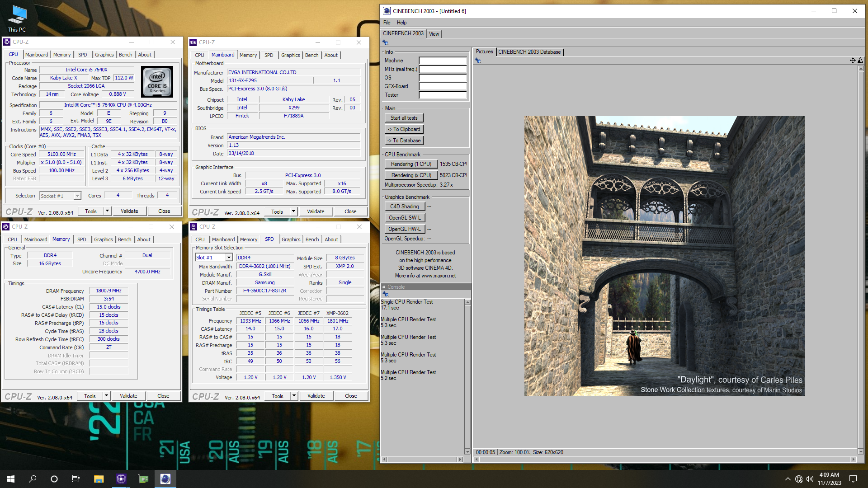The width and height of the screenshot is (868, 488).
Task: Click CINEBENCH title bar app icon
Action: pyautogui.click(x=387, y=11)
